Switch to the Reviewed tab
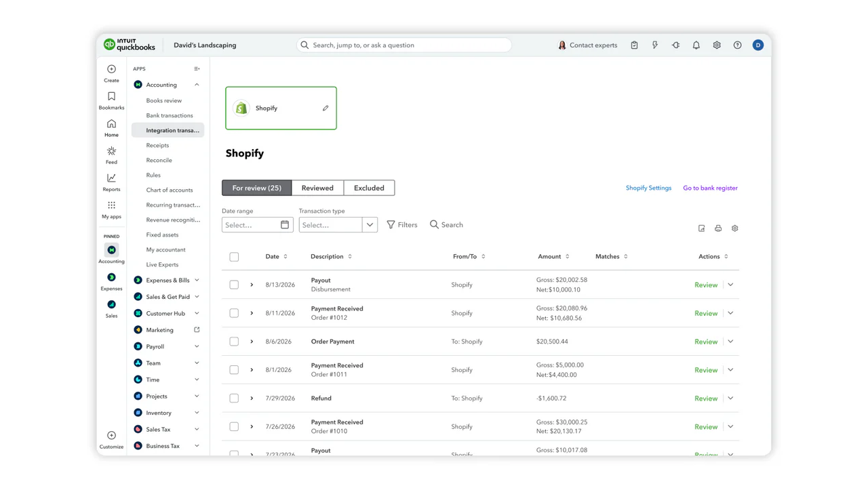868x488 pixels. pos(317,188)
